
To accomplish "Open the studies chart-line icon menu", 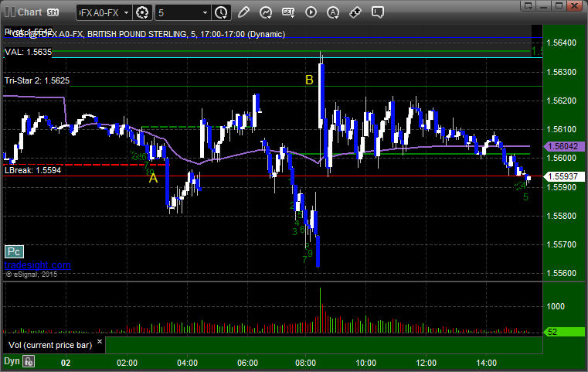I will coord(266,12).
